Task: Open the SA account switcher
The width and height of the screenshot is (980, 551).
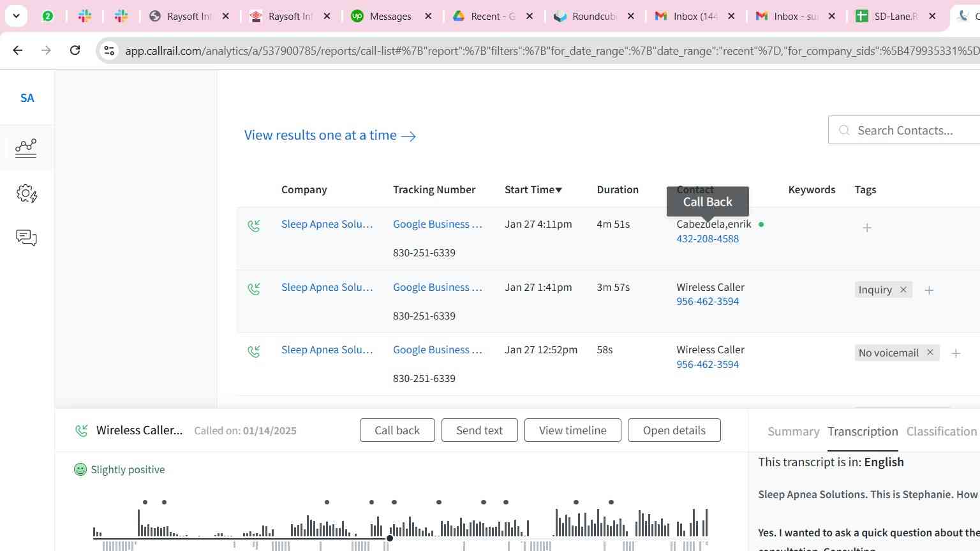Action: click(27, 98)
